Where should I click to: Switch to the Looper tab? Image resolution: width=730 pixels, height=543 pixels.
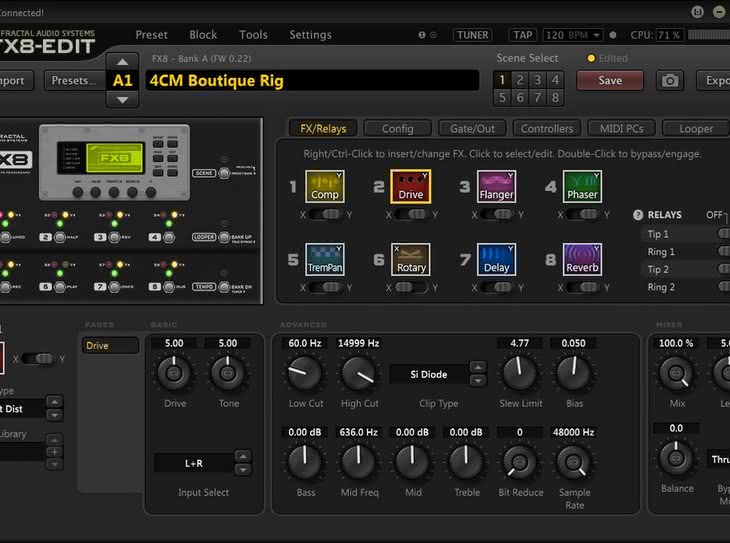[x=696, y=129]
